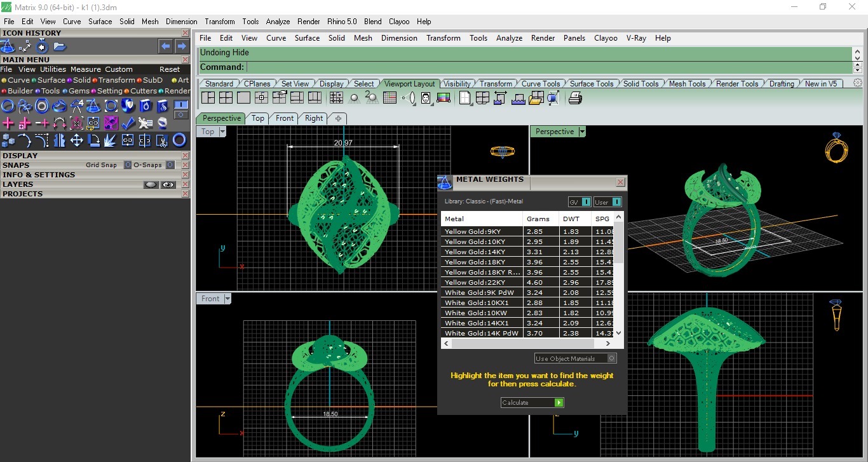Click Calculate in Metal Weights
This screenshot has width=868, height=462.
point(532,402)
